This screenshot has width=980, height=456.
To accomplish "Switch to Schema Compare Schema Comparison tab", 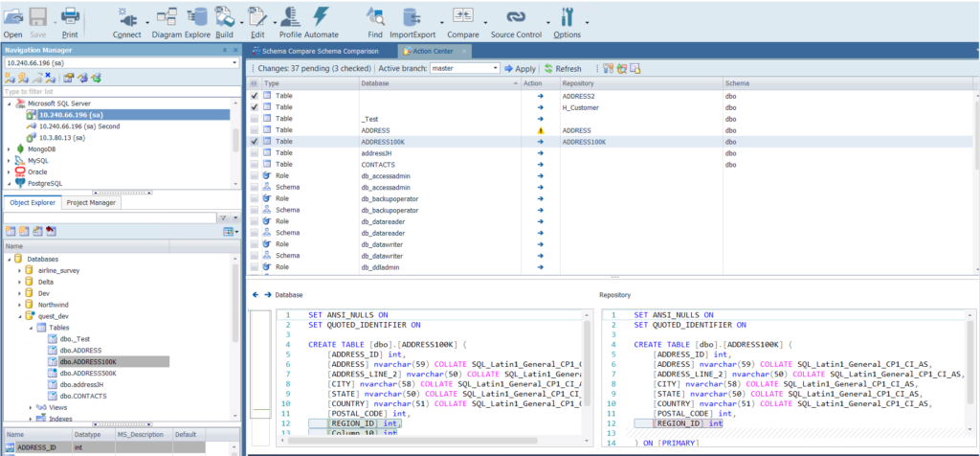I will [320, 51].
